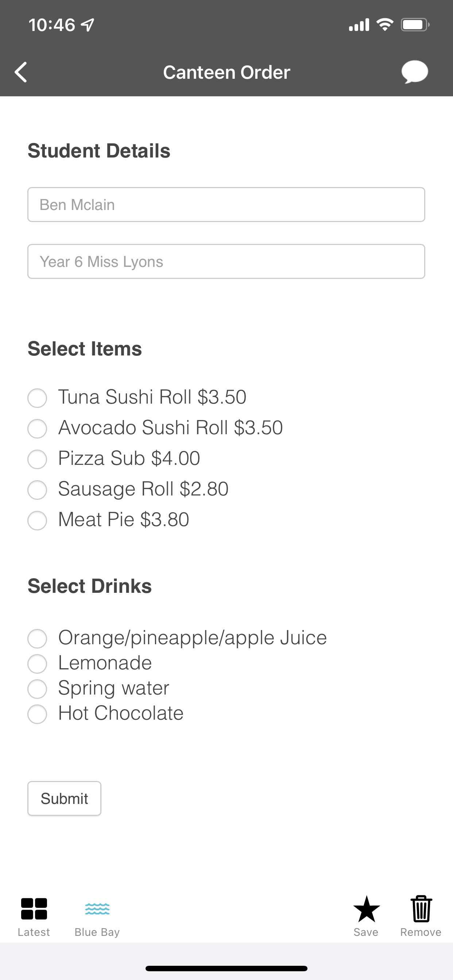
Task: Focus the Year 6 Miss Lyons field
Action: point(226,261)
